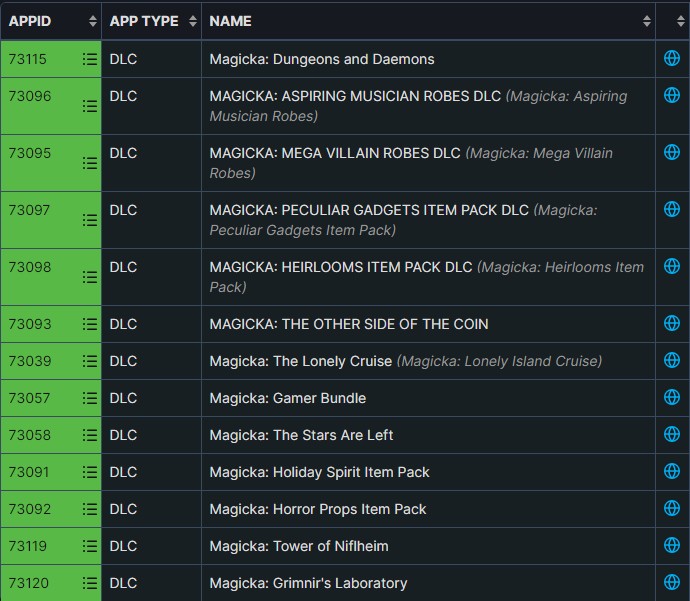The width and height of the screenshot is (690, 601).
Task: Open app ID 73091 link
Action: pos(29,472)
